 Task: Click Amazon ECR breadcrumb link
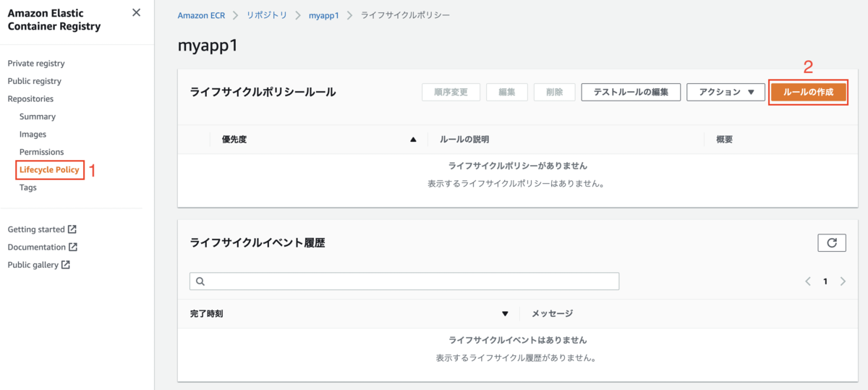(200, 15)
